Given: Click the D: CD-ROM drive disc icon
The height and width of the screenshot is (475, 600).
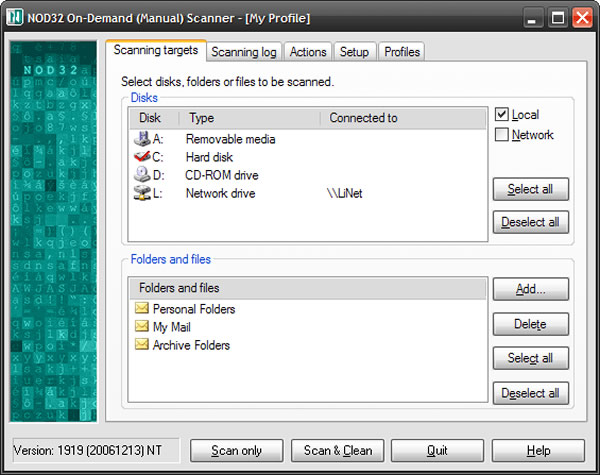Looking at the screenshot, I should pos(142,175).
